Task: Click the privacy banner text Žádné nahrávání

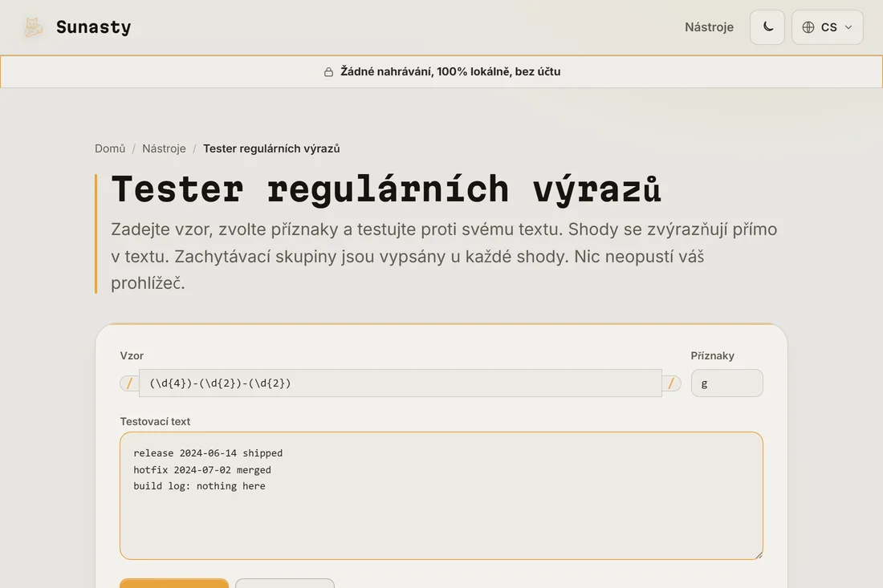Action: [x=450, y=71]
